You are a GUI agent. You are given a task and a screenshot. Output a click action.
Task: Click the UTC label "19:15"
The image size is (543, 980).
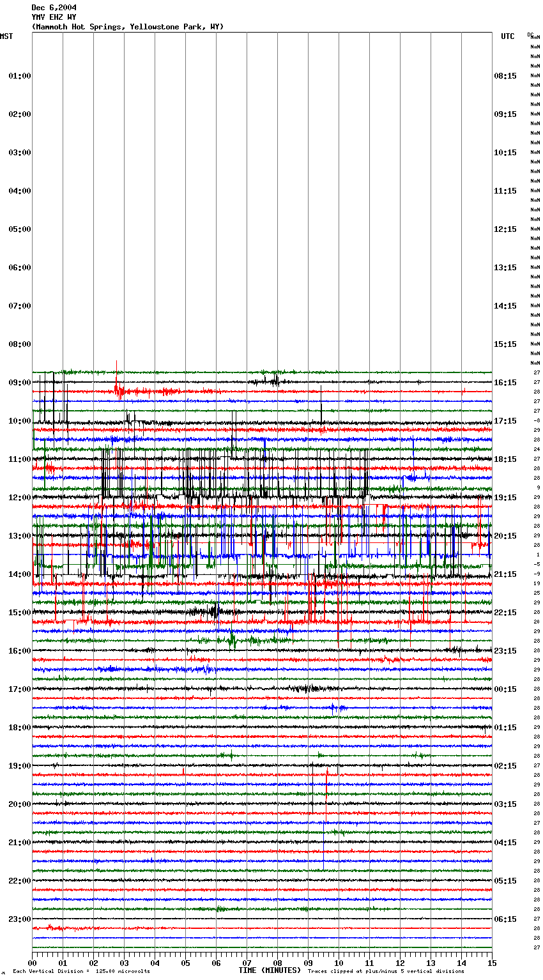pos(505,498)
